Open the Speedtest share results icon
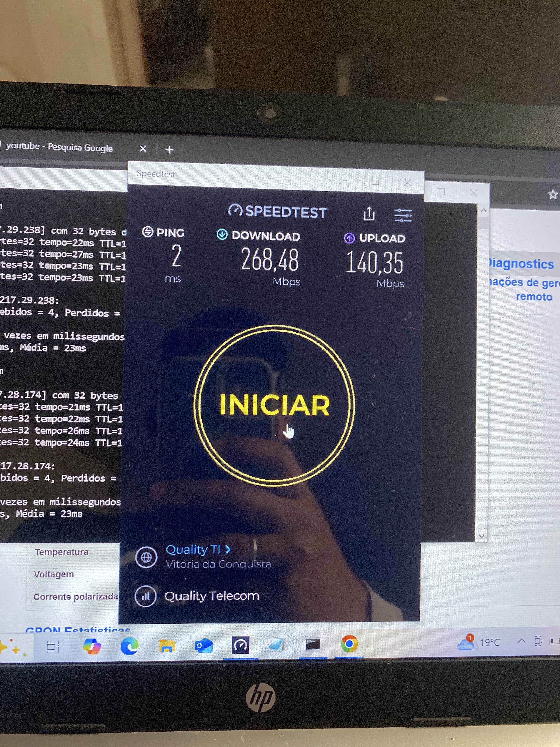Viewport: 560px width, 747px height. (x=369, y=213)
